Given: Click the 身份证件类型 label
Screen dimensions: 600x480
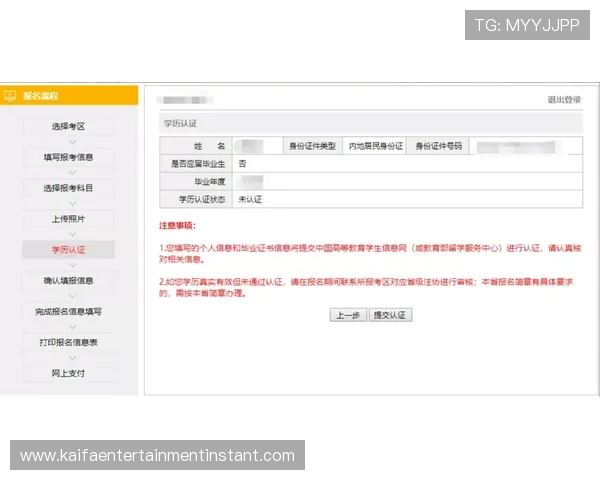Looking at the screenshot, I should (313, 146).
